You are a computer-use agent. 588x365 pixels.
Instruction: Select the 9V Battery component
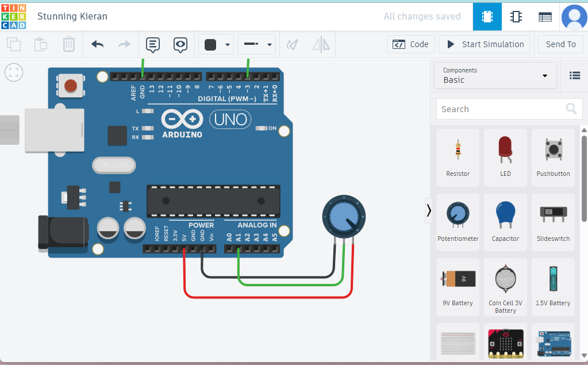tap(458, 287)
